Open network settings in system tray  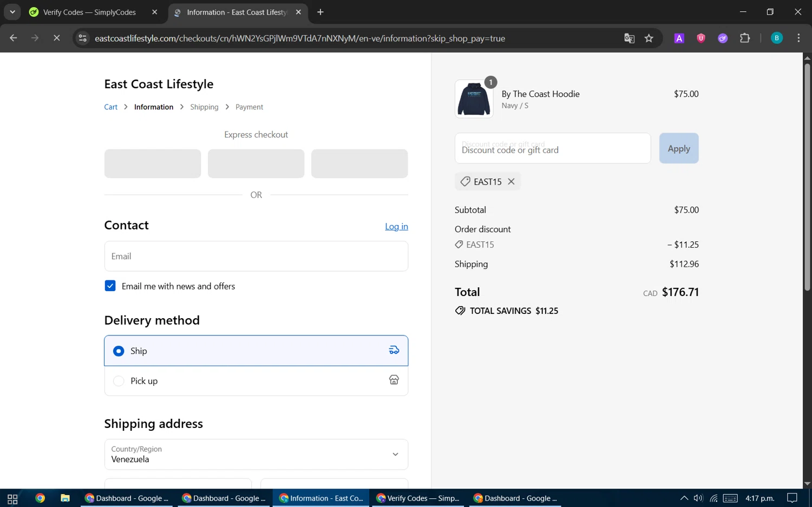[713, 498]
